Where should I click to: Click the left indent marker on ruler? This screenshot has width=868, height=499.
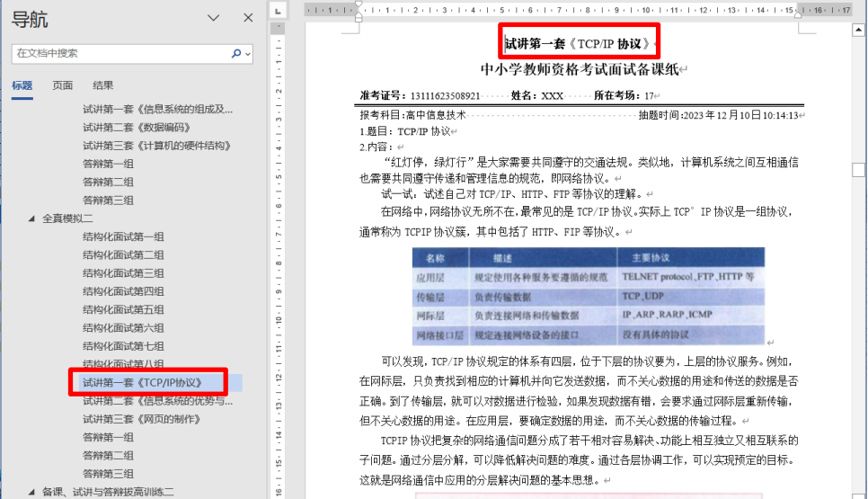(x=359, y=17)
